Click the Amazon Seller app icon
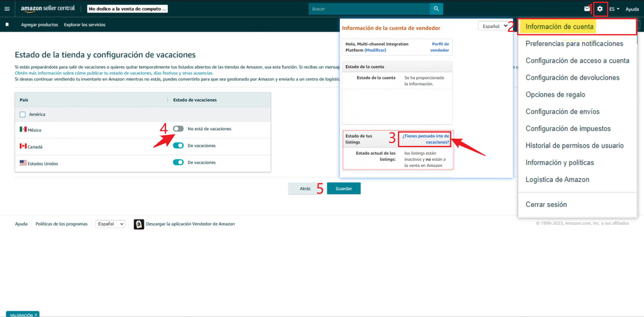 pyautogui.click(x=139, y=224)
